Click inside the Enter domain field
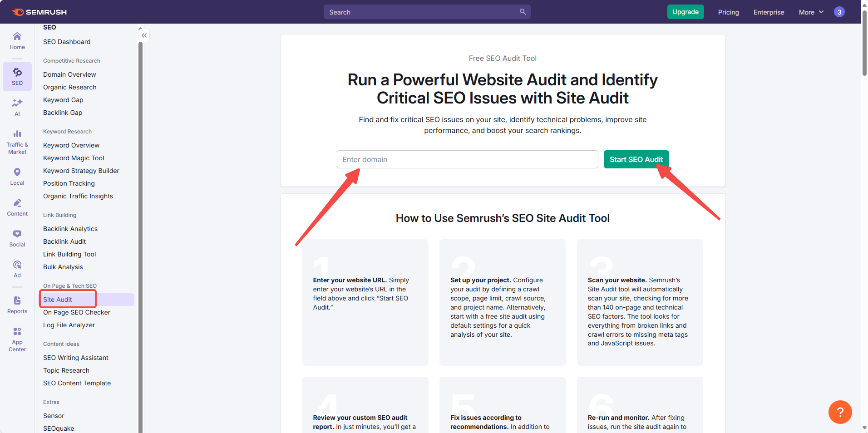 467,159
